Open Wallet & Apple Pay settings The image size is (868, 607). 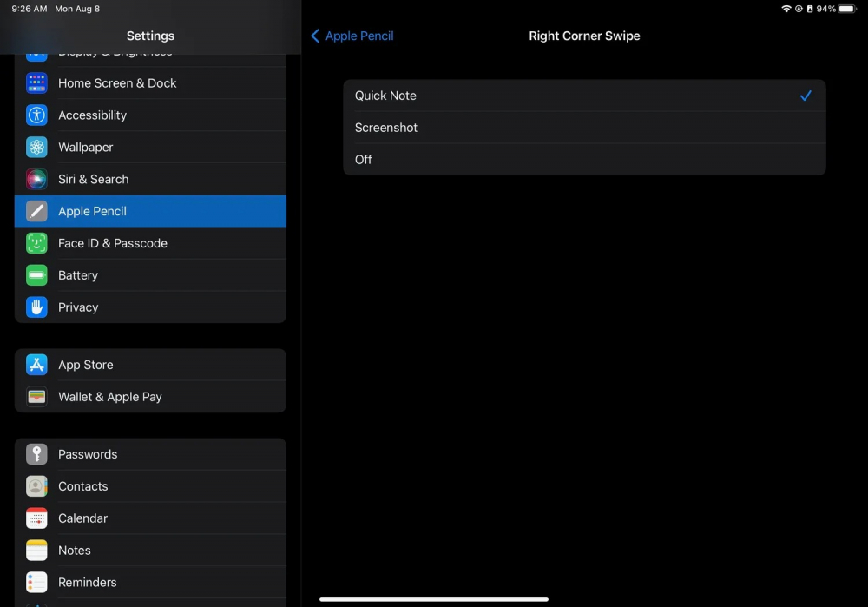[x=150, y=397]
